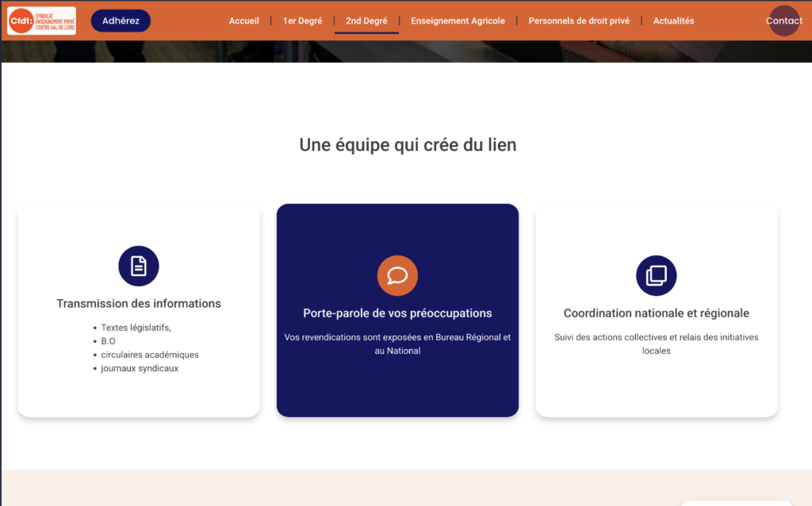Click the Transmission des informations title
This screenshot has height=506, width=812.
click(x=139, y=304)
